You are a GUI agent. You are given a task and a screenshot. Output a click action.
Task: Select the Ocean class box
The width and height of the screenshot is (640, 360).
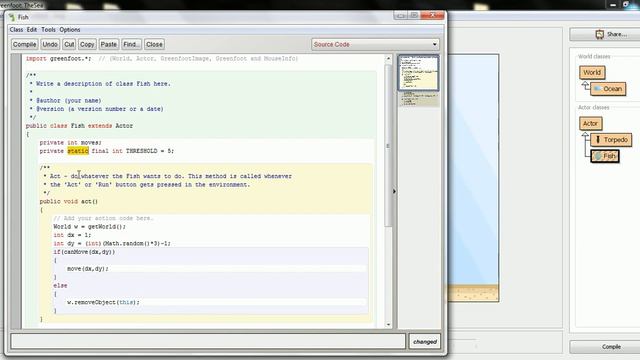(x=608, y=89)
